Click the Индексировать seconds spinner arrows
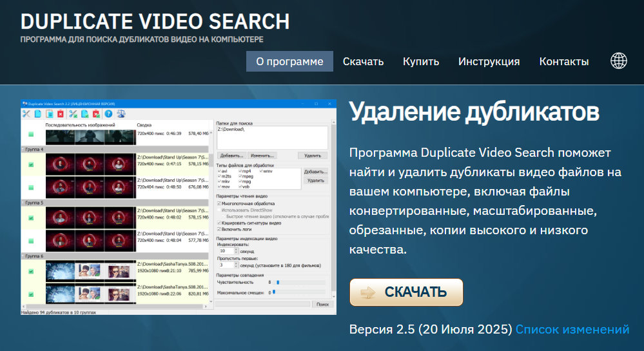This screenshot has width=644, height=351. (236, 251)
